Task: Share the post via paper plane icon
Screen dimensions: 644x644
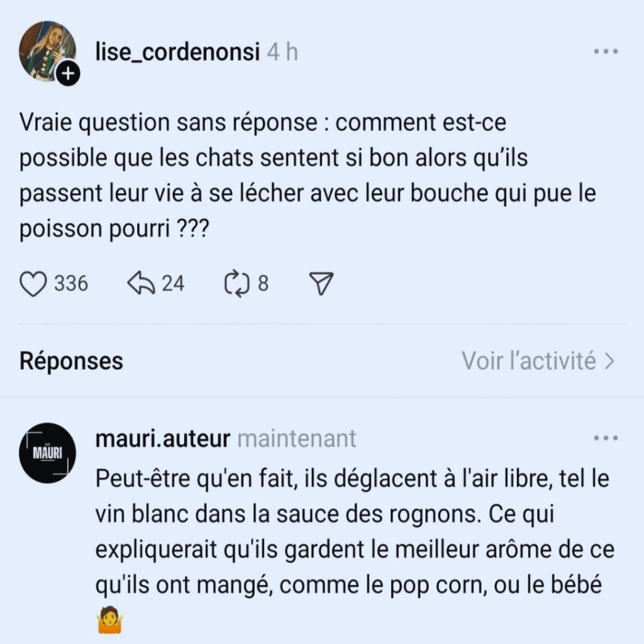Action: coord(322,284)
